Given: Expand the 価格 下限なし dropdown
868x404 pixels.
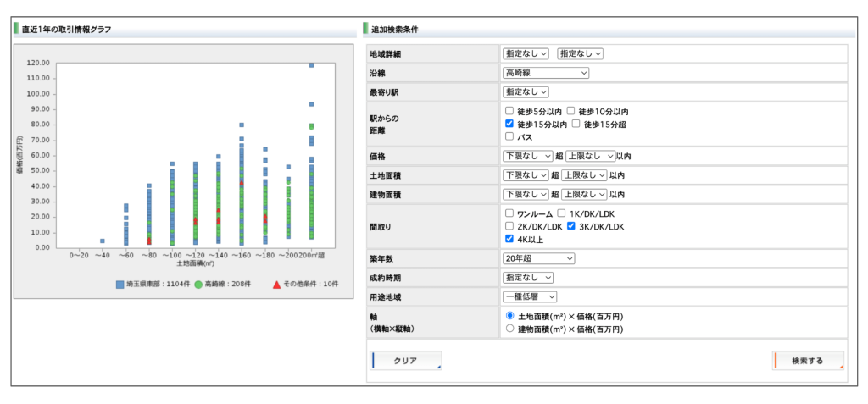Looking at the screenshot, I should tap(526, 156).
